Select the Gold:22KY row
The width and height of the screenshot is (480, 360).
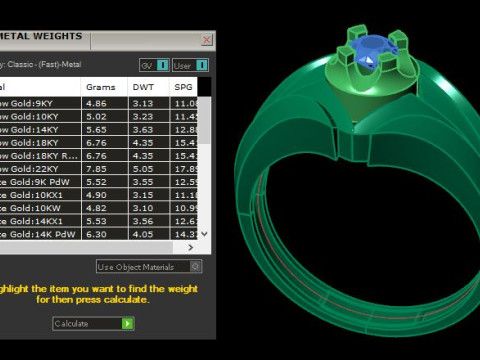[x=99, y=169]
